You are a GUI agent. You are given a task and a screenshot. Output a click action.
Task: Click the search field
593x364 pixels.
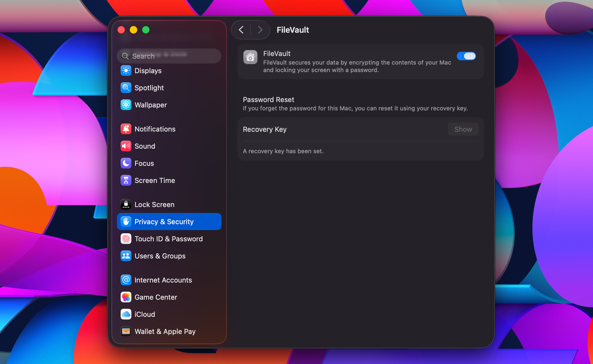click(169, 56)
